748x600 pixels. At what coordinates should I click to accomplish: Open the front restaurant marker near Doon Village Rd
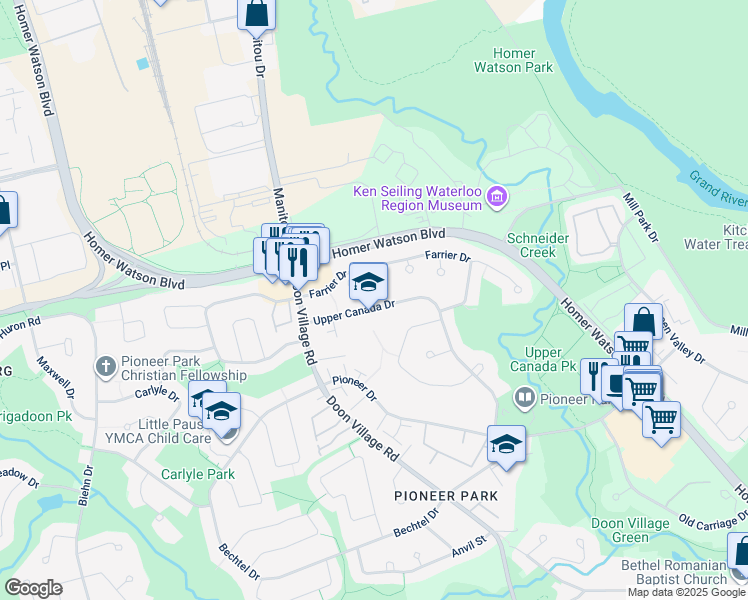click(298, 264)
